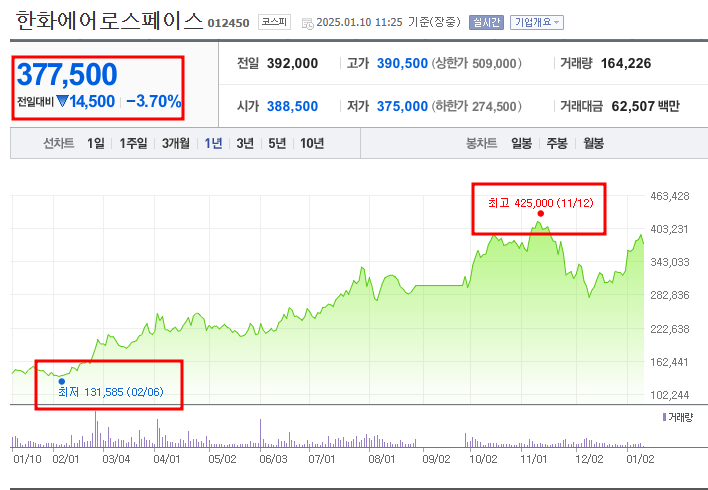Select the 10년 line chart tab

pos(312,144)
